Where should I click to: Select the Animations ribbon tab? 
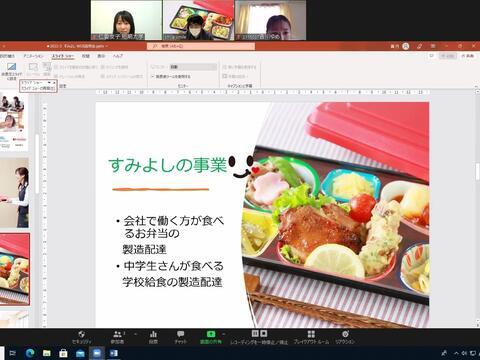pyautogui.click(x=33, y=56)
